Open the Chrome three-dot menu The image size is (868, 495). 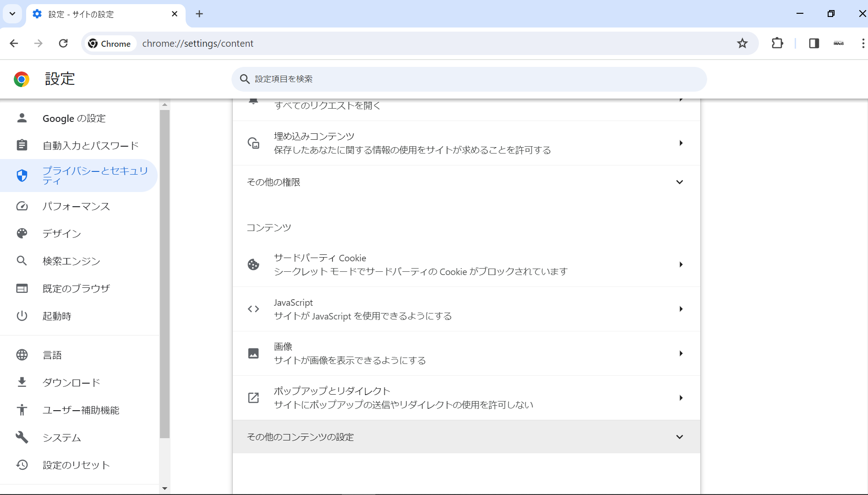(863, 43)
